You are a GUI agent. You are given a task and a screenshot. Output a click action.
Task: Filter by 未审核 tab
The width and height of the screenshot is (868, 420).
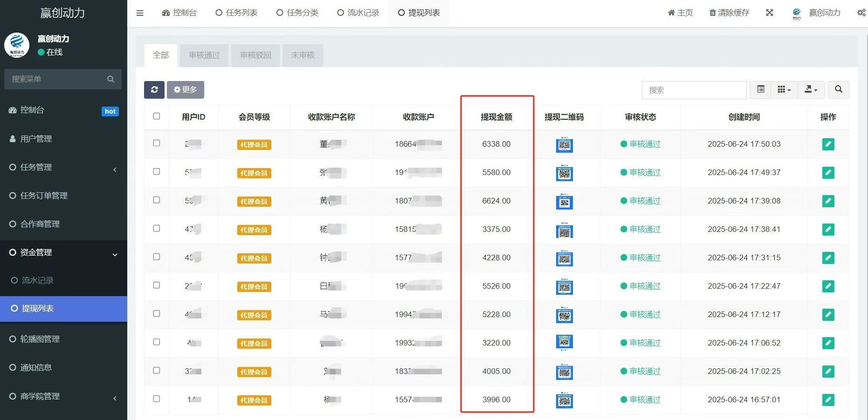303,55
